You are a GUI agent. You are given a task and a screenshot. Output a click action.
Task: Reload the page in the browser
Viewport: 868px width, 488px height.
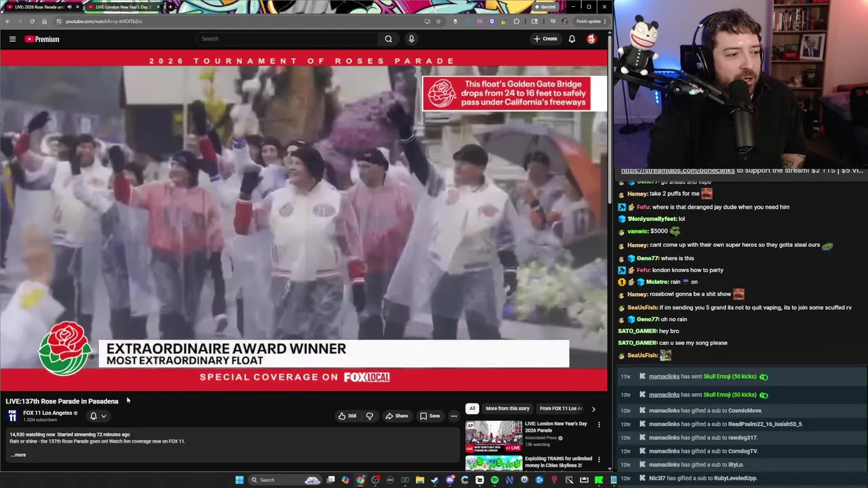coord(32,21)
